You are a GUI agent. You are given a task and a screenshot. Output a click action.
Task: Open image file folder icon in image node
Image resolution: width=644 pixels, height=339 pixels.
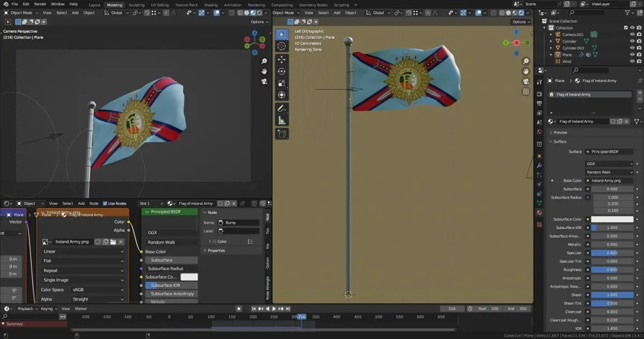pyautogui.click(x=113, y=242)
